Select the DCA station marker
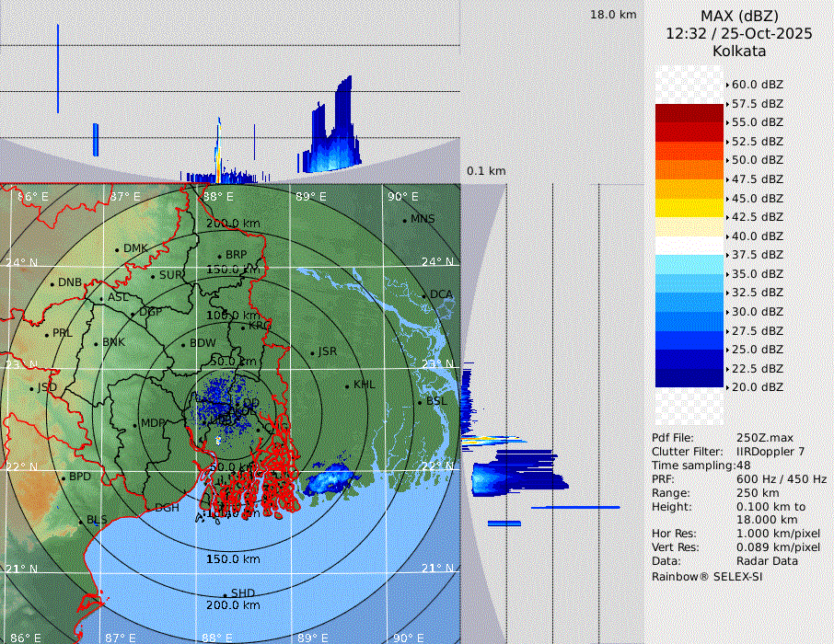 coord(425,295)
